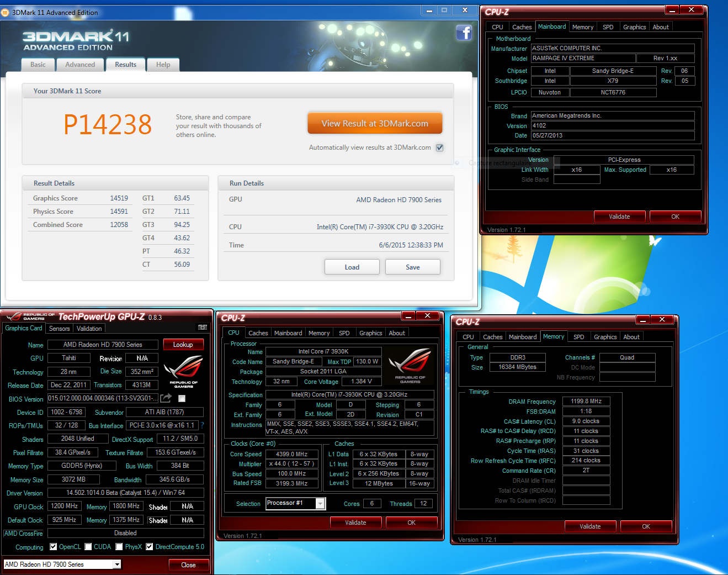The image size is (728, 575).
Task: Click the Core Speed value 4399.0 MHz
Action: 292,454
